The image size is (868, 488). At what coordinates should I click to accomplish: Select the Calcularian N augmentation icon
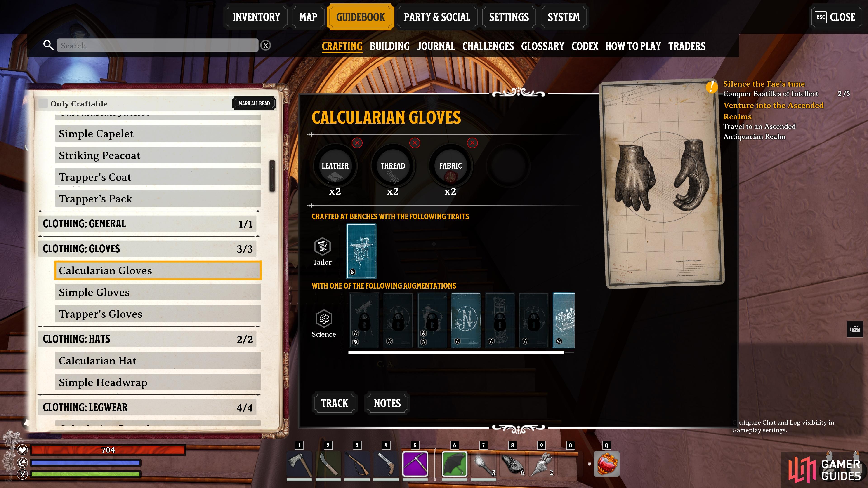465,319
